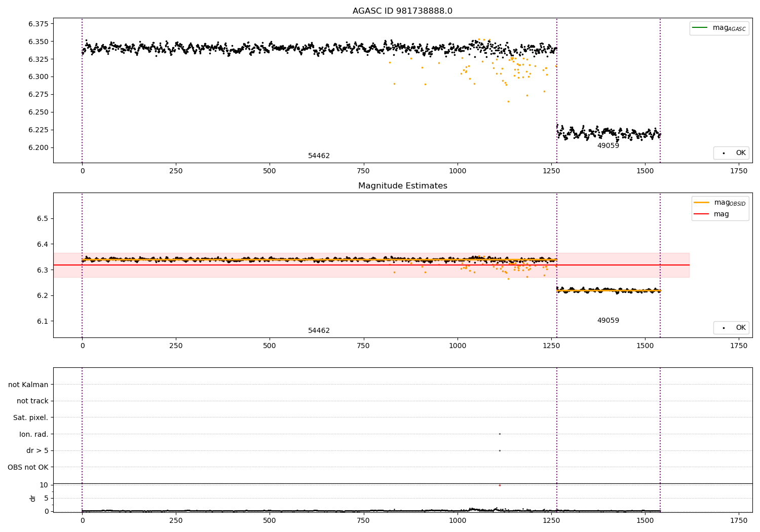760x532 pixels.
Task: Click the rotated 'dr' y-axis label
Action: (32, 498)
